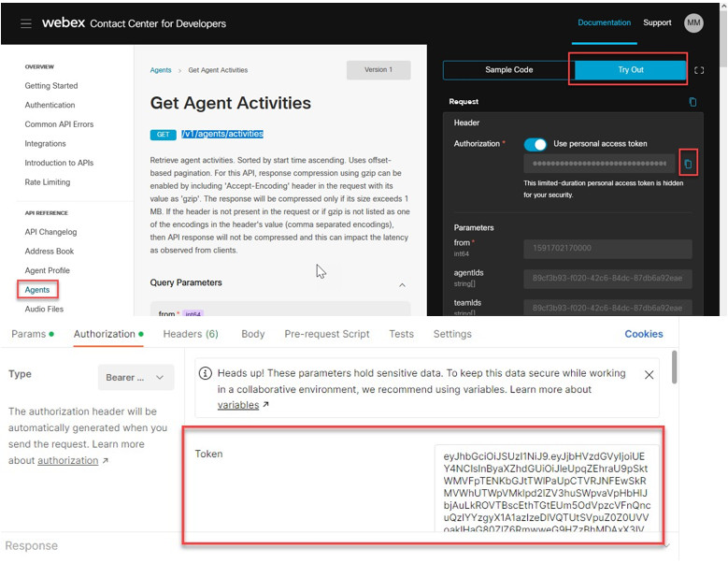Viewport: 728px width, 563px height.
Task: Open Introduction to APIs page
Action: tap(59, 163)
